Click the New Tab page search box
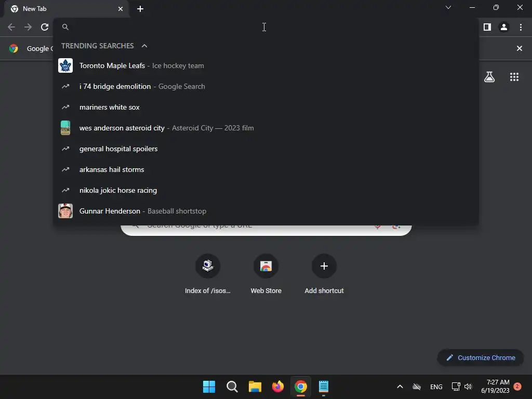The image size is (532, 399). tap(266, 230)
